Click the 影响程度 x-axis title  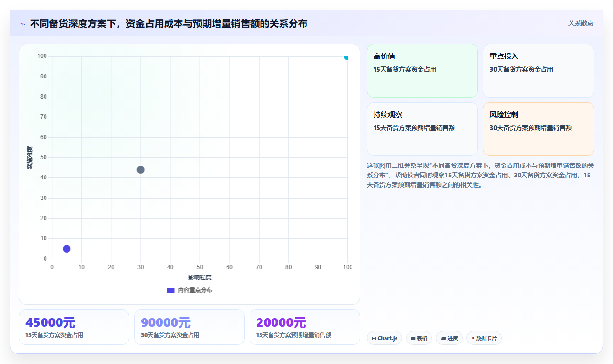(x=200, y=277)
